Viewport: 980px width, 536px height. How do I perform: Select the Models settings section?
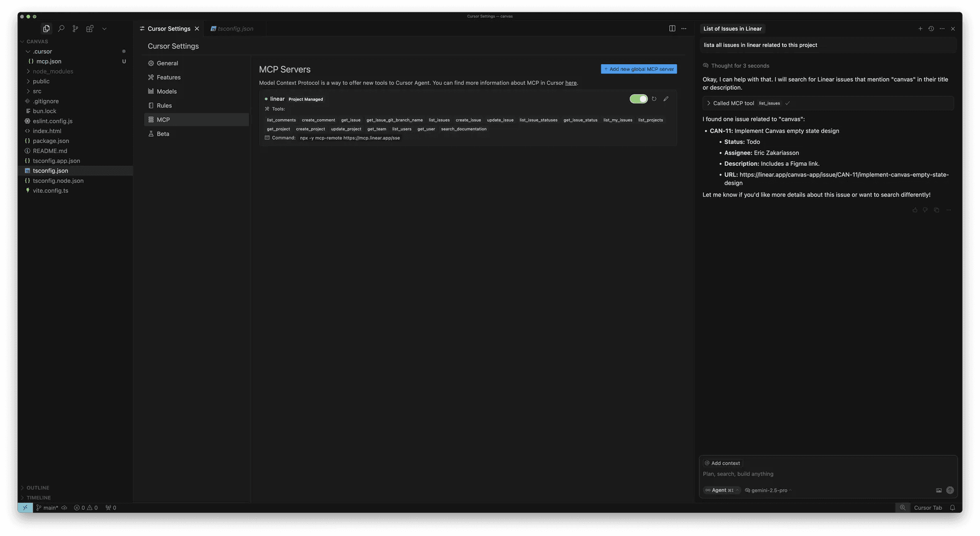[166, 91]
